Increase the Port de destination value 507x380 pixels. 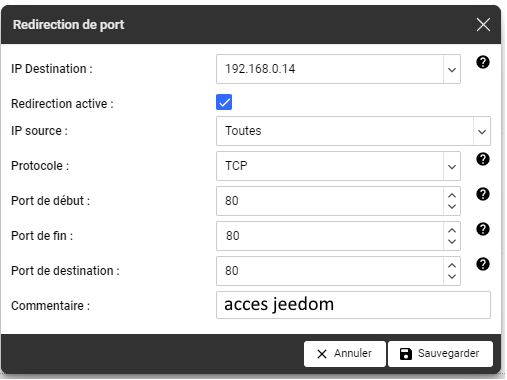click(x=452, y=266)
